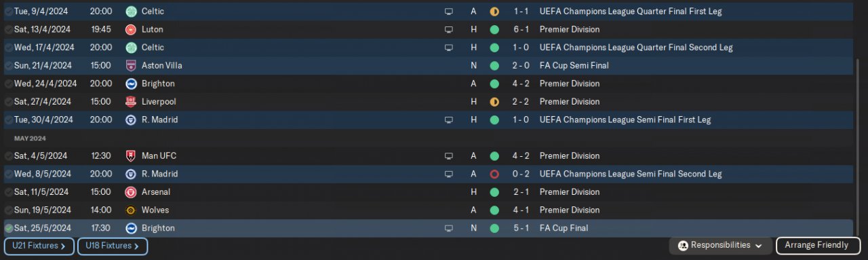Click the Luton club badge icon
Viewport: 868px width, 260px height.
click(x=131, y=30)
